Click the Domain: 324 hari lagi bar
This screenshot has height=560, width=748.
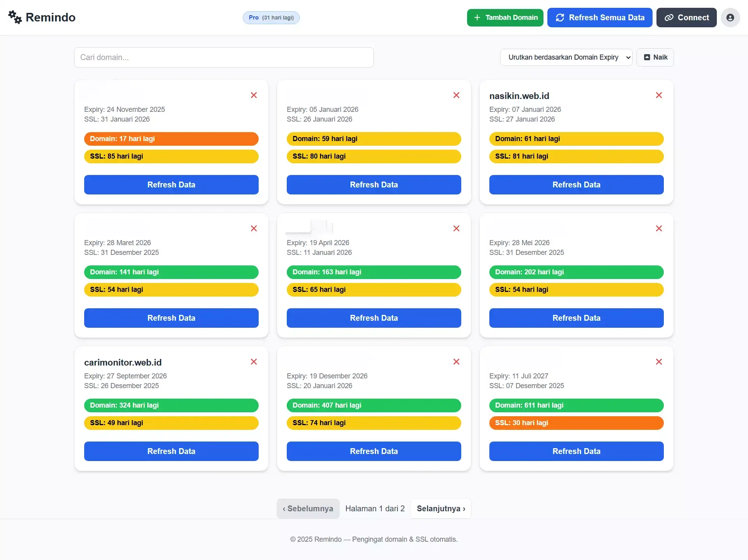(x=171, y=405)
